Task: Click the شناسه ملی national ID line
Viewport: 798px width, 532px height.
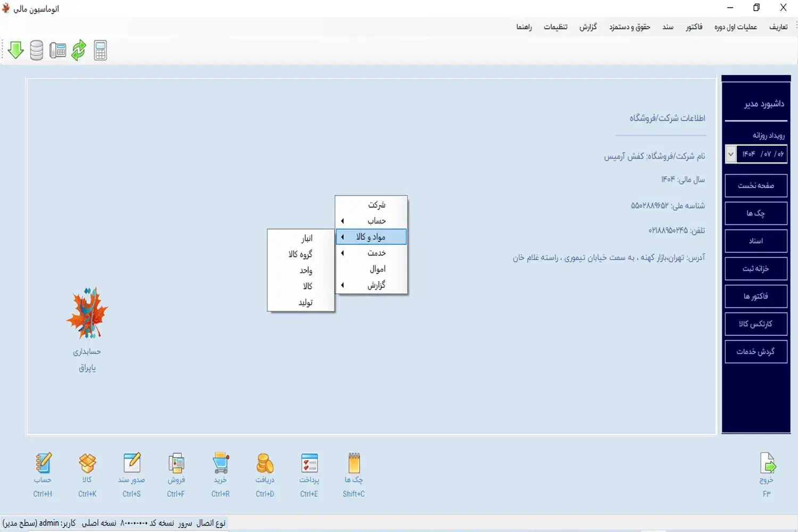Action: coord(668,205)
